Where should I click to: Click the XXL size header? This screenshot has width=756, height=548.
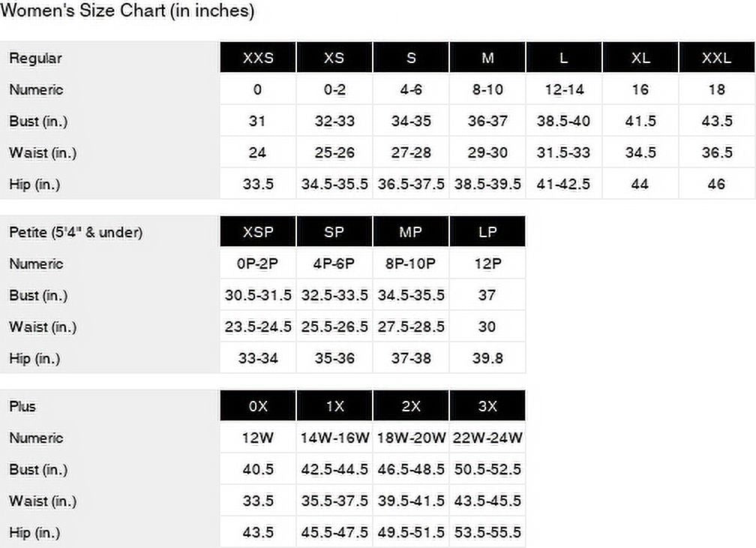tap(716, 58)
